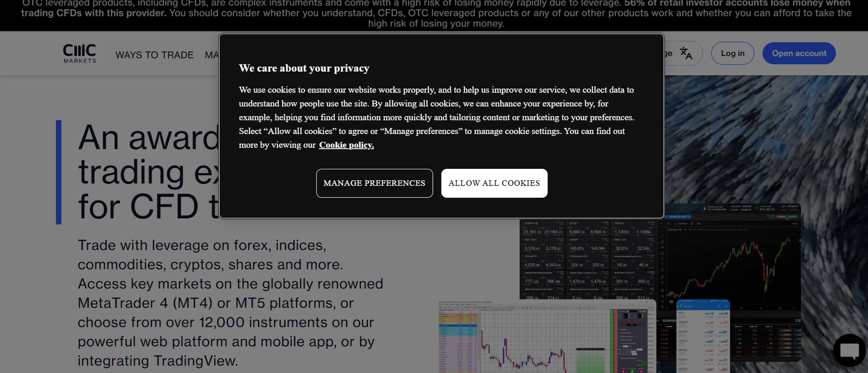Click the "We care about your privacy" heading
The image size is (868, 373).
(x=304, y=68)
